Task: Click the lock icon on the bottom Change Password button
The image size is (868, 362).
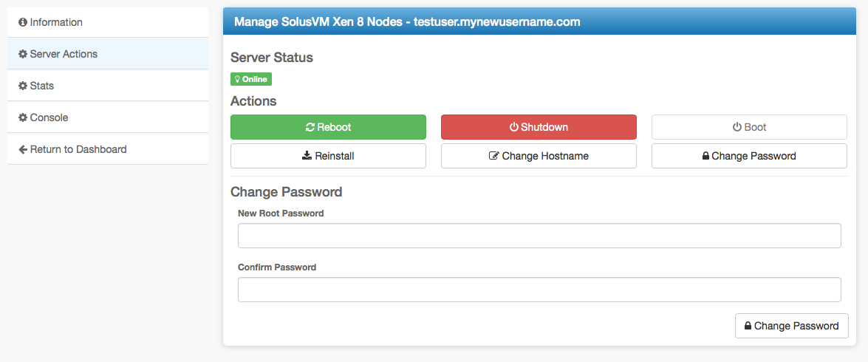Action: click(x=748, y=326)
